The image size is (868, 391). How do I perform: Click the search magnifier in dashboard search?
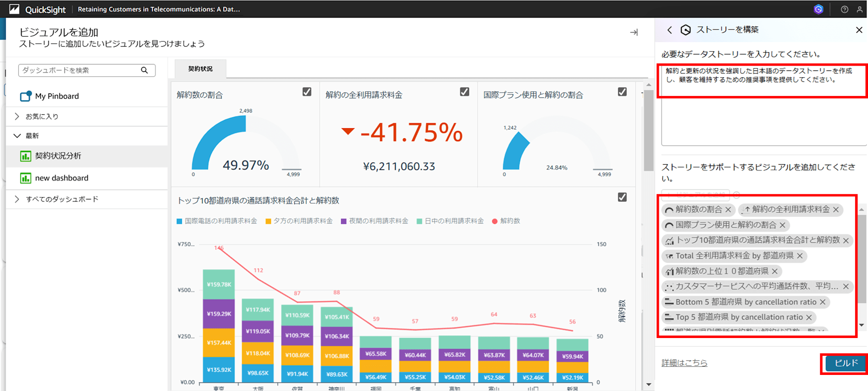pyautogui.click(x=145, y=70)
